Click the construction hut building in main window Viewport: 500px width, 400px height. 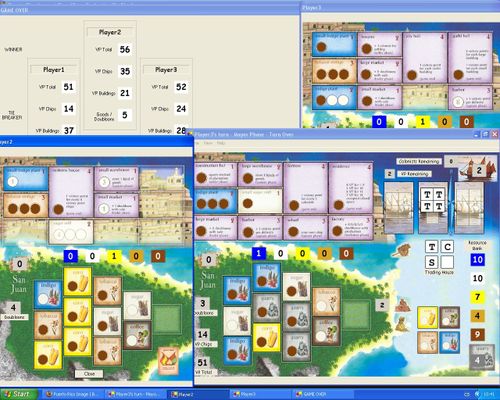click(216, 174)
